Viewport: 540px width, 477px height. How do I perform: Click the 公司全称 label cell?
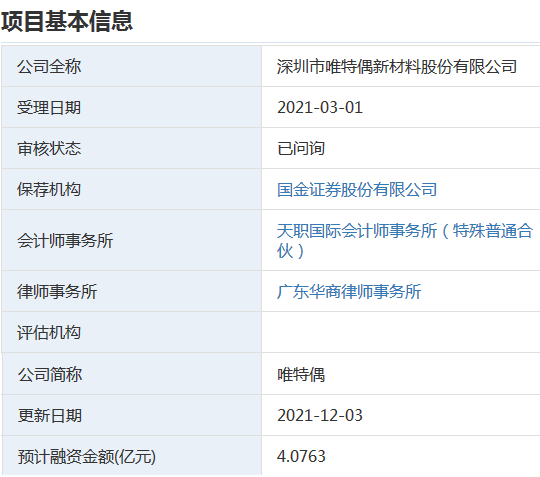(x=132, y=66)
